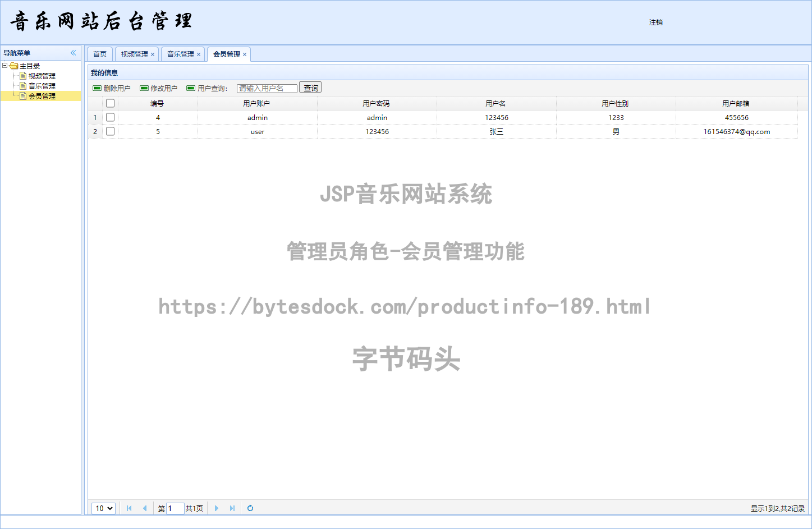Go to the first page
The width and height of the screenshot is (812, 529).
coord(129,508)
